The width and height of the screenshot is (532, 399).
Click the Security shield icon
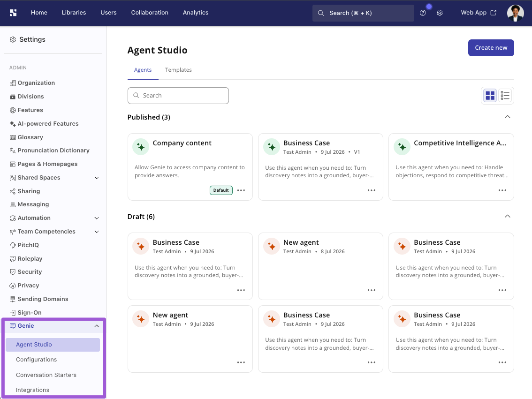(13, 272)
